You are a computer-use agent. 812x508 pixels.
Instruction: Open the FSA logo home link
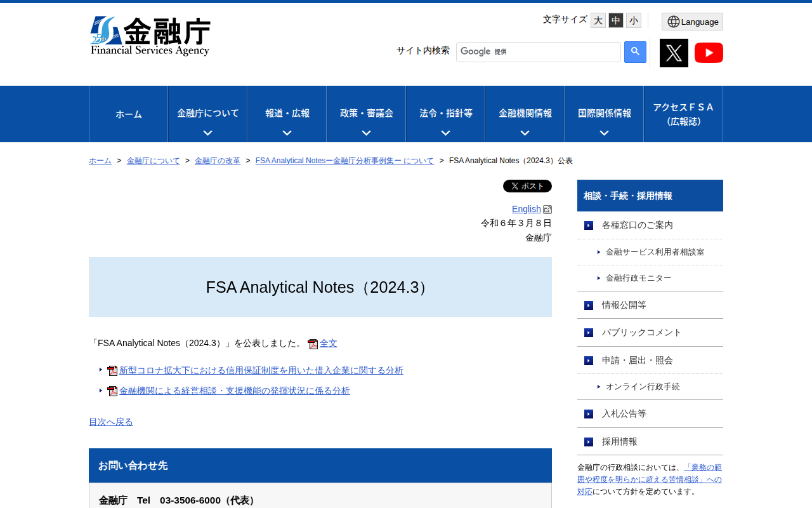click(150, 36)
